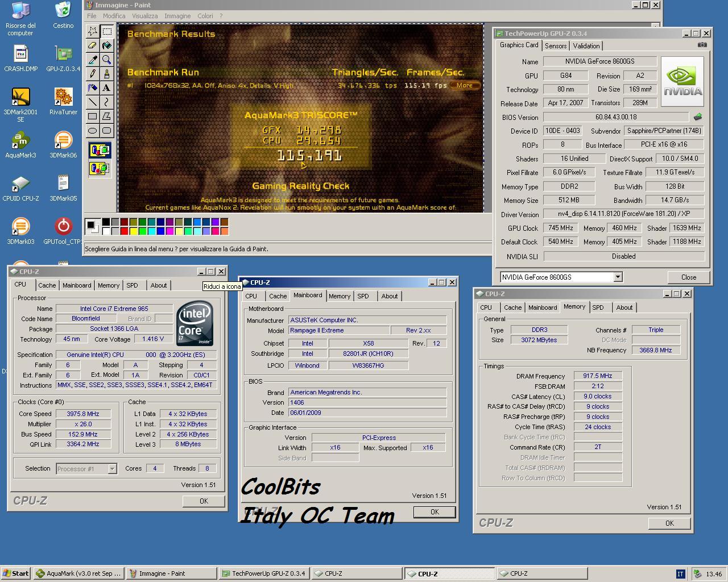Enable opaque selection mode in Paint
Screen dimensions: 728x582
point(100,151)
